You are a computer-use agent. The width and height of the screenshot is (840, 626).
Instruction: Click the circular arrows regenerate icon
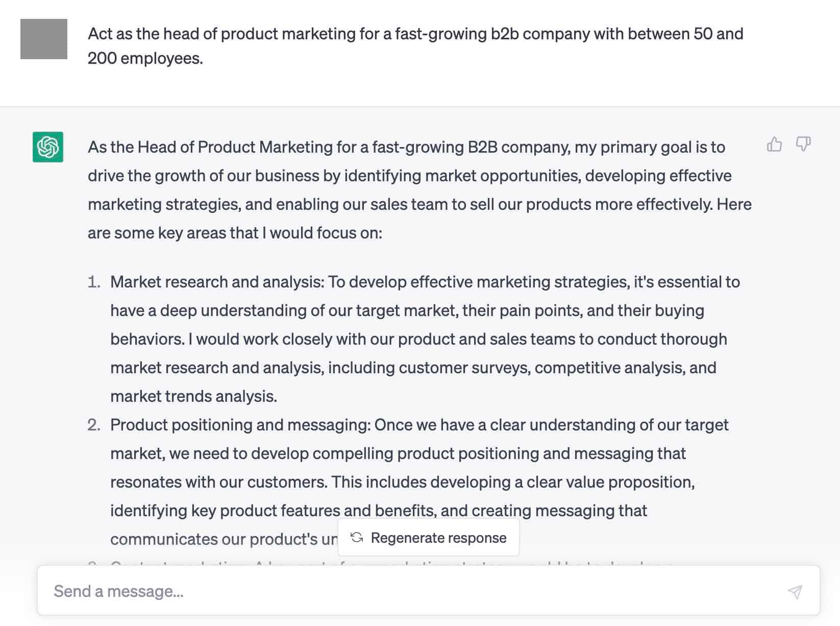(357, 538)
